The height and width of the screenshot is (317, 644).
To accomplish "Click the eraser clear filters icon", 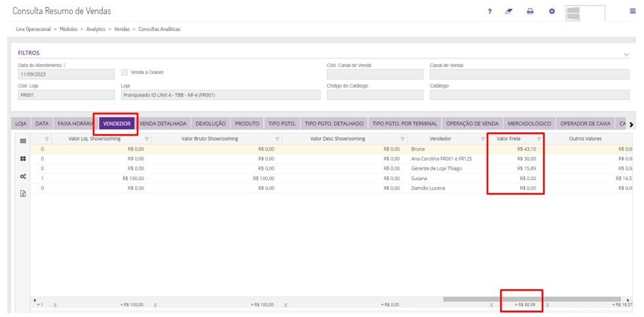I will pos(509,12).
